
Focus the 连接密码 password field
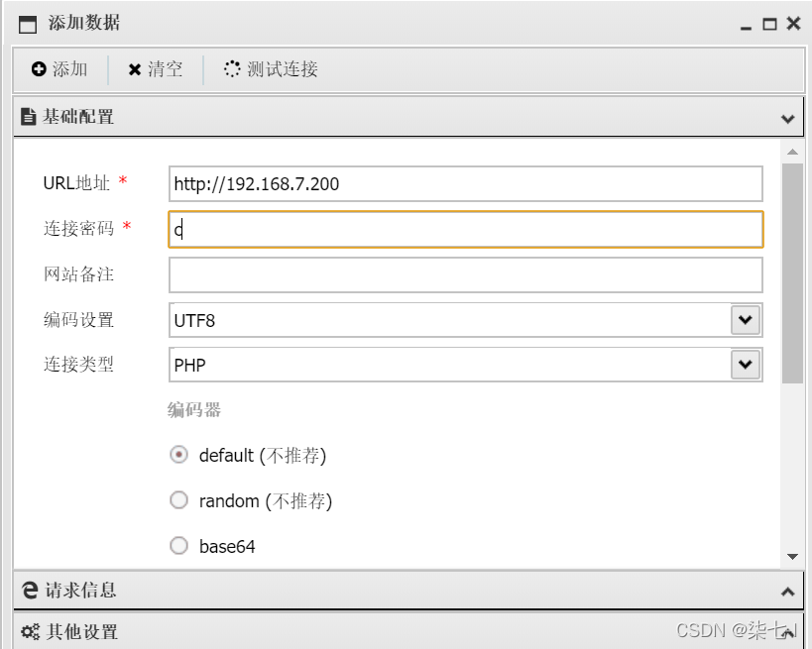point(466,229)
